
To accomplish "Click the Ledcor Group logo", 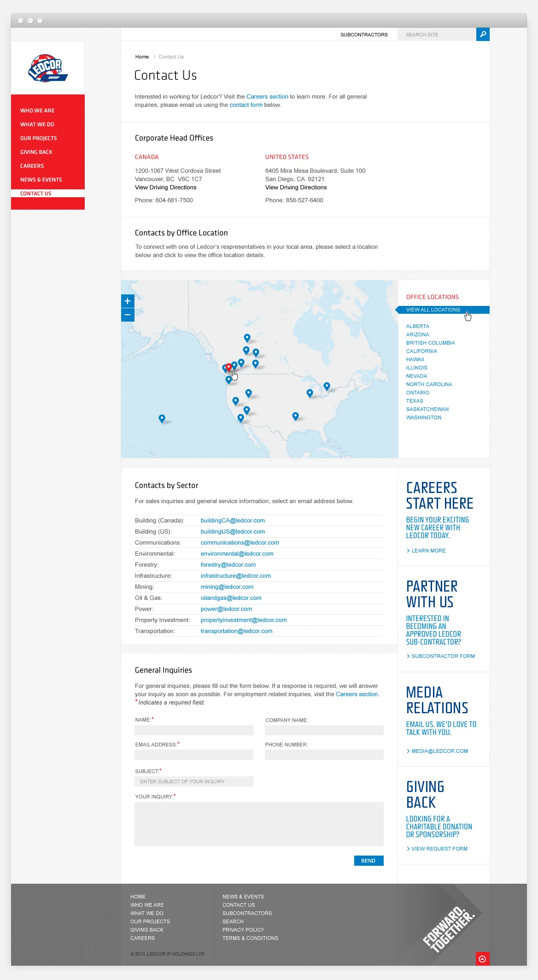I will point(48,68).
